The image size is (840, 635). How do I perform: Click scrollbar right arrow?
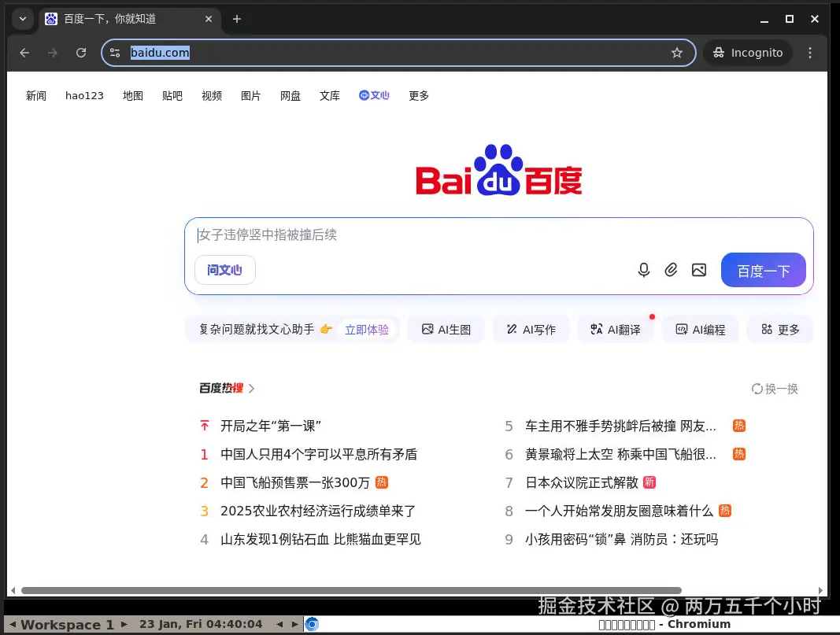pos(821,591)
